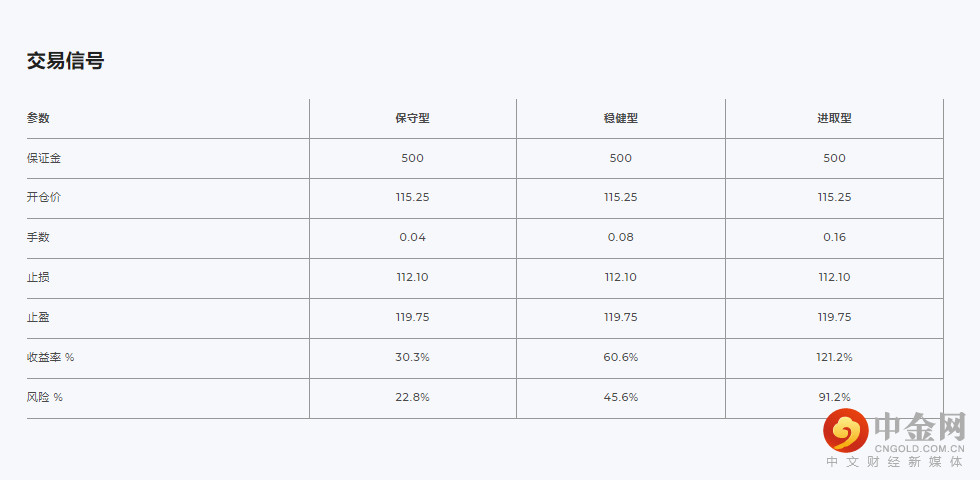Select the 121.2% return rate cell
This screenshot has height=480, width=980.
tap(834, 358)
